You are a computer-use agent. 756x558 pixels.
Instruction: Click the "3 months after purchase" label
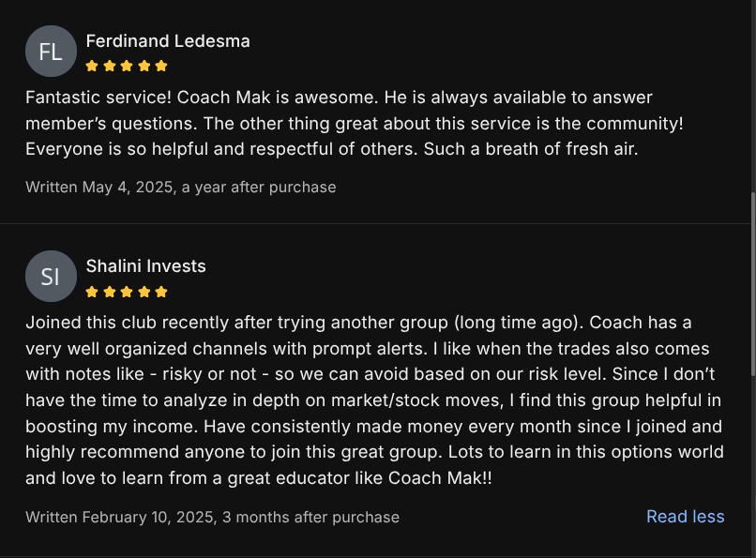click(310, 517)
